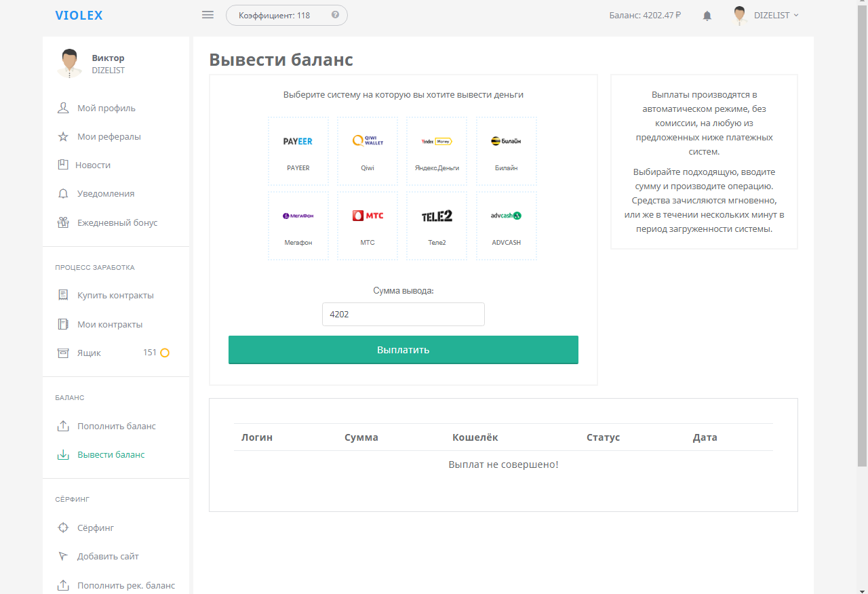Choose Qiwi Wallet payout option
This screenshot has width=868, height=594.
368,151
